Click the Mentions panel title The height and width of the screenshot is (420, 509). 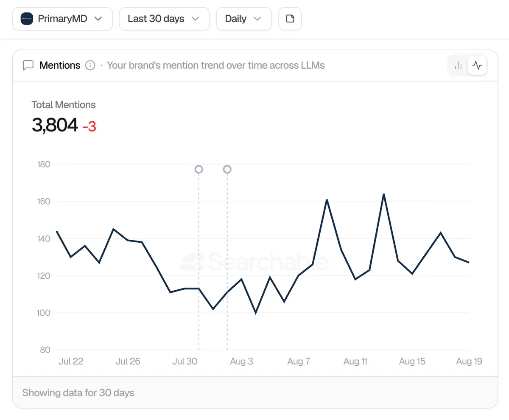coord(60,65)
